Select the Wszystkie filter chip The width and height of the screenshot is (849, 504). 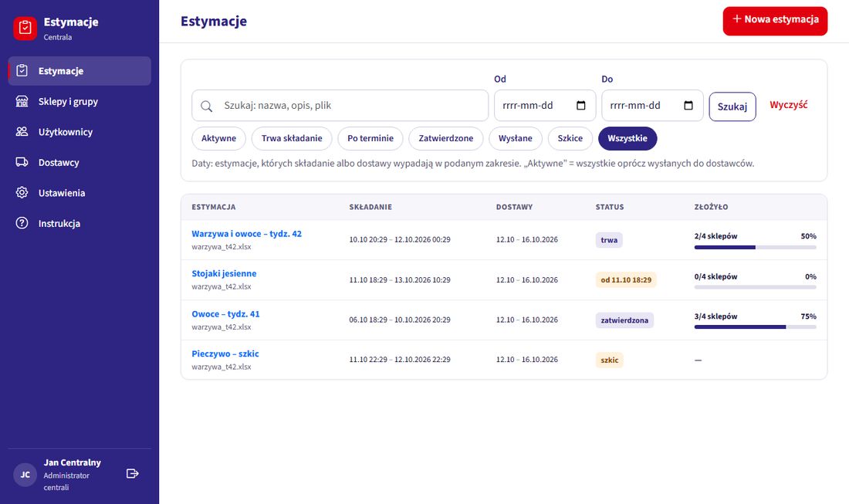(x=627, y=139)
